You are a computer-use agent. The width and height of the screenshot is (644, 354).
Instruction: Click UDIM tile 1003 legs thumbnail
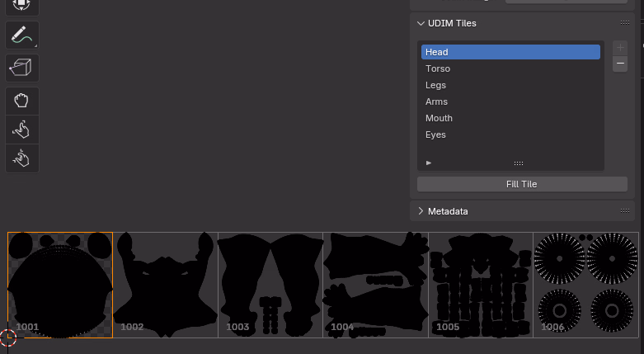[x=270, y=285]
